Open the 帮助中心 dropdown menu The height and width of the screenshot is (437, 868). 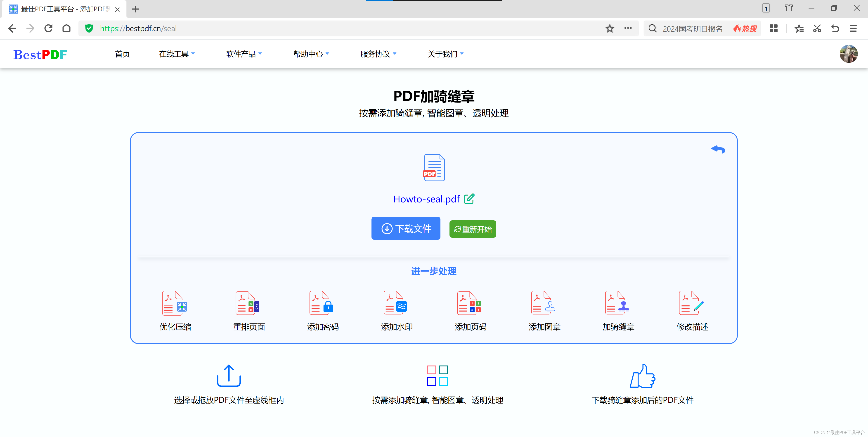[311, 54]
